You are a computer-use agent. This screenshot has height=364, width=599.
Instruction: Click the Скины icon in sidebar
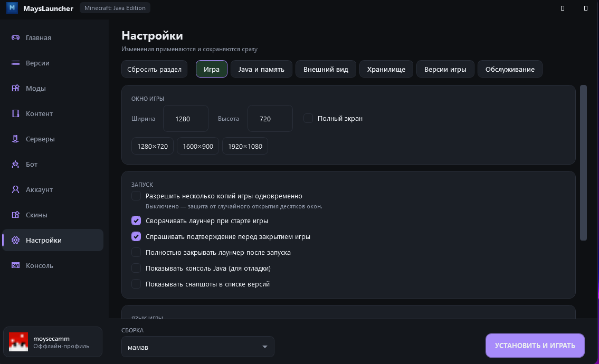15,215
